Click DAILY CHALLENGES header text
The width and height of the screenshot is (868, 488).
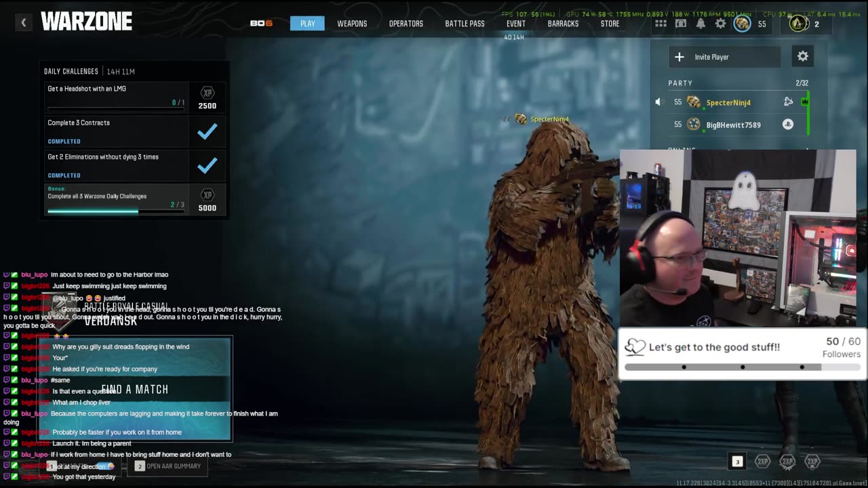[x=71, y=71]
